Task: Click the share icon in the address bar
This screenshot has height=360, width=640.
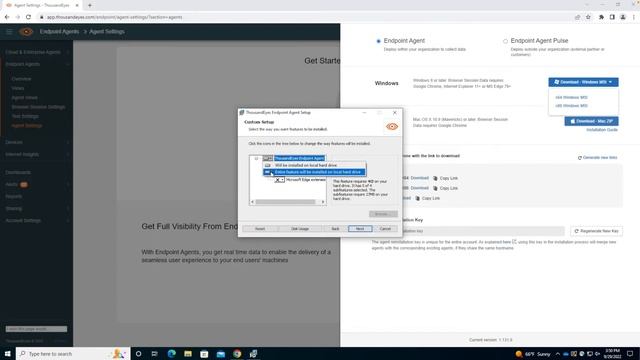Action: pos(577,17)
